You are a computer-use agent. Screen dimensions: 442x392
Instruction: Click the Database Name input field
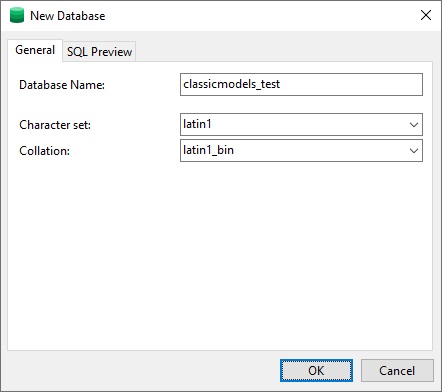tap(301, 84)
